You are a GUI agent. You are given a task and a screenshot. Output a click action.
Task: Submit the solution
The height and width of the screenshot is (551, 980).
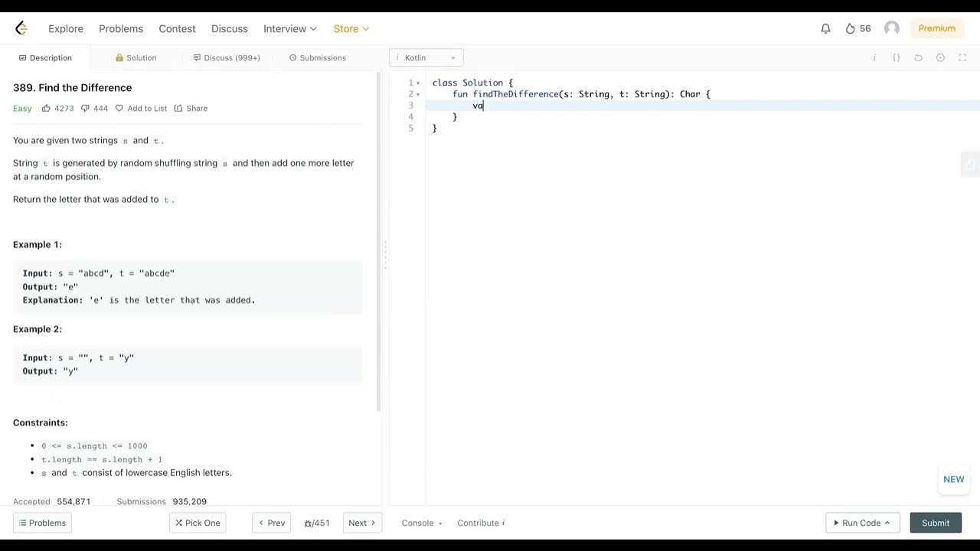(x=936, y=523)
